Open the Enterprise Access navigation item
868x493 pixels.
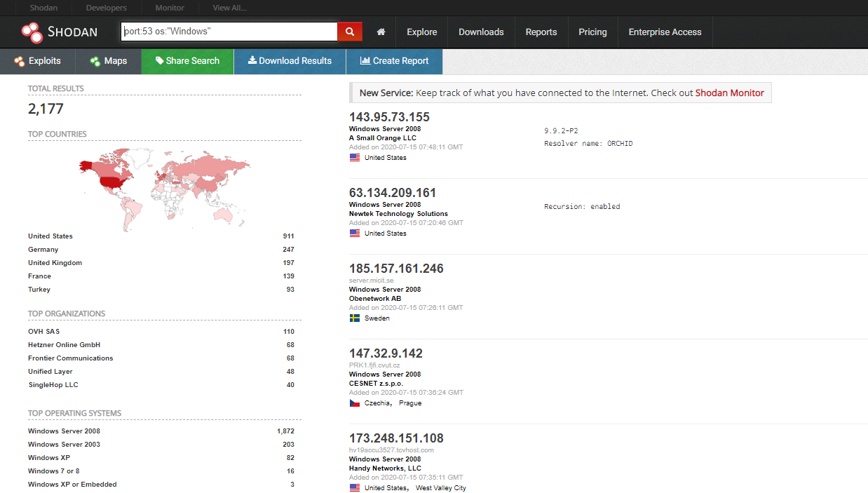(x=665, y=32)
